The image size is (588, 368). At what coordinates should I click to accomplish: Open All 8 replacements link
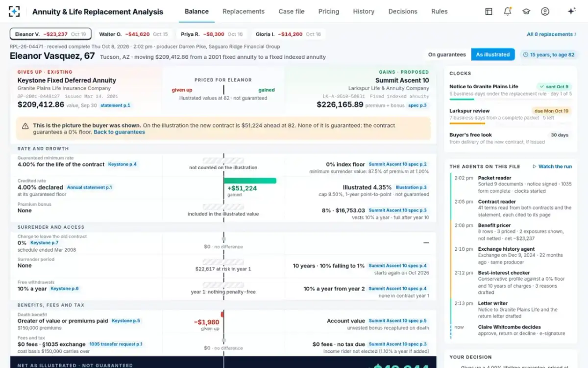[x=552, y=34]
